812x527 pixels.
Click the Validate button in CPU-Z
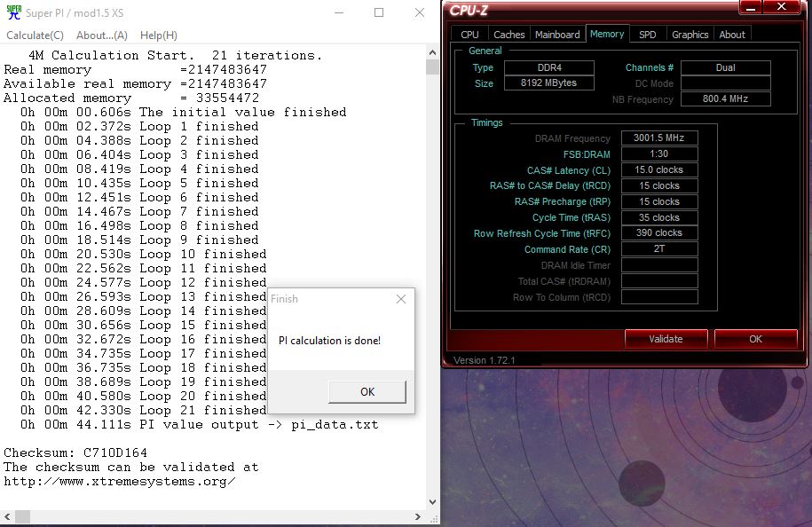click(666, 339)
